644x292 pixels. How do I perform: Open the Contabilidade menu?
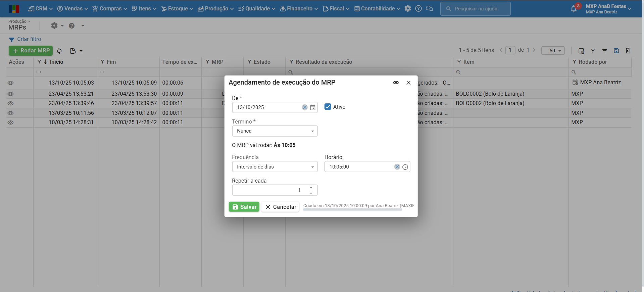tap(377, 9)
